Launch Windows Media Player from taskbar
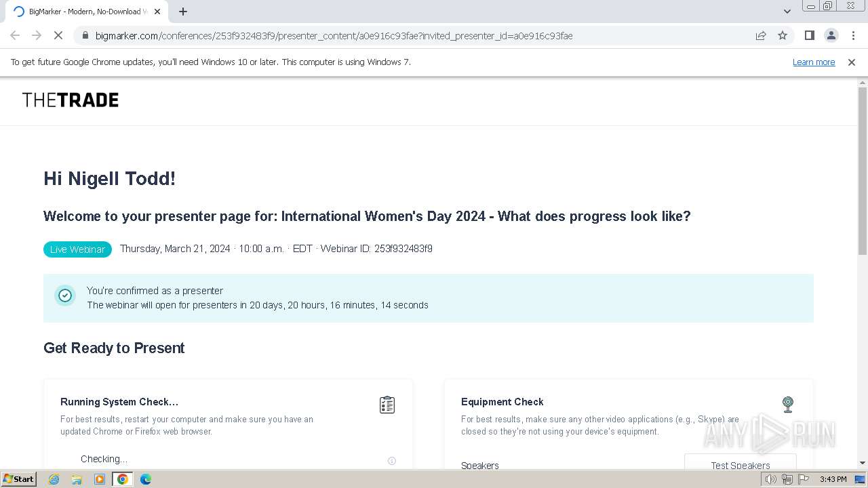The height and width of the screenshot is (488, 868). tap(100, 479)
